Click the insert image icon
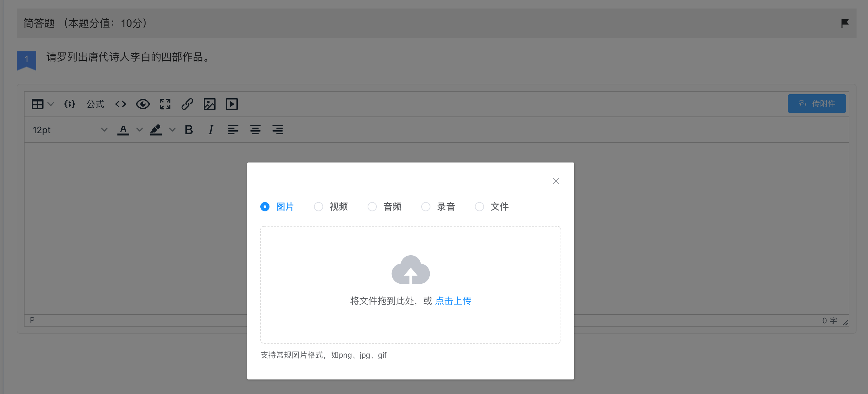The image size is (868, 394). [210, 104]
